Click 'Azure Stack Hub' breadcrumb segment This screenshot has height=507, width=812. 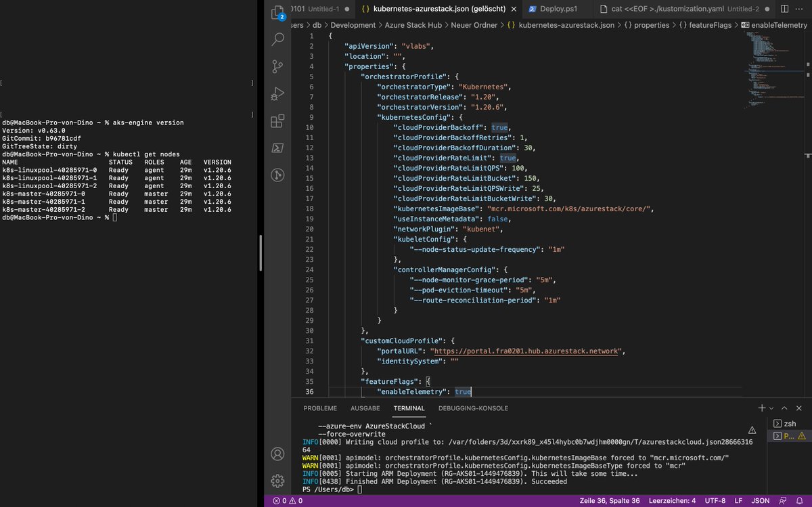coord(414,25)
